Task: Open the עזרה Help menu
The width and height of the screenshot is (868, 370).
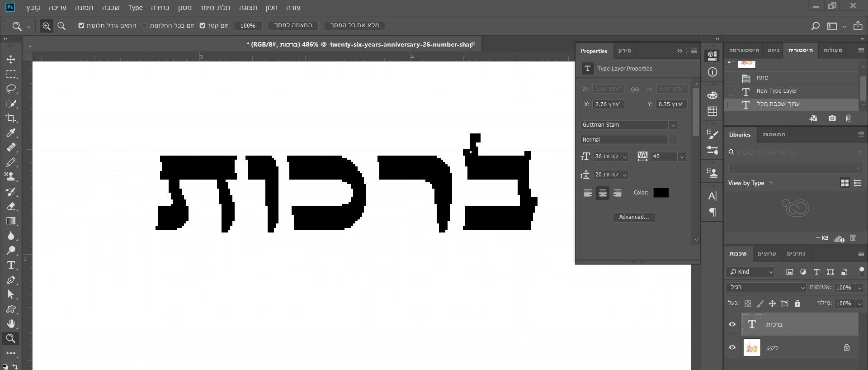Action: (x=293, y=8)
